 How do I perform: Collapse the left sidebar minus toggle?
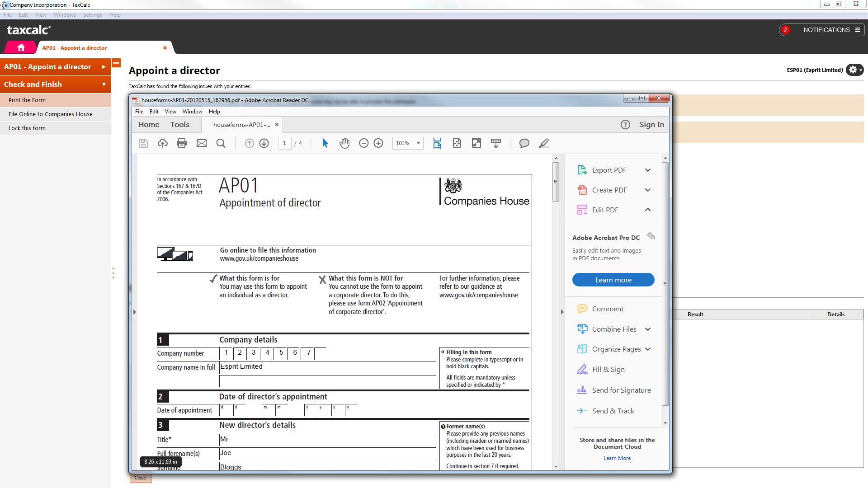click(116, 63)
